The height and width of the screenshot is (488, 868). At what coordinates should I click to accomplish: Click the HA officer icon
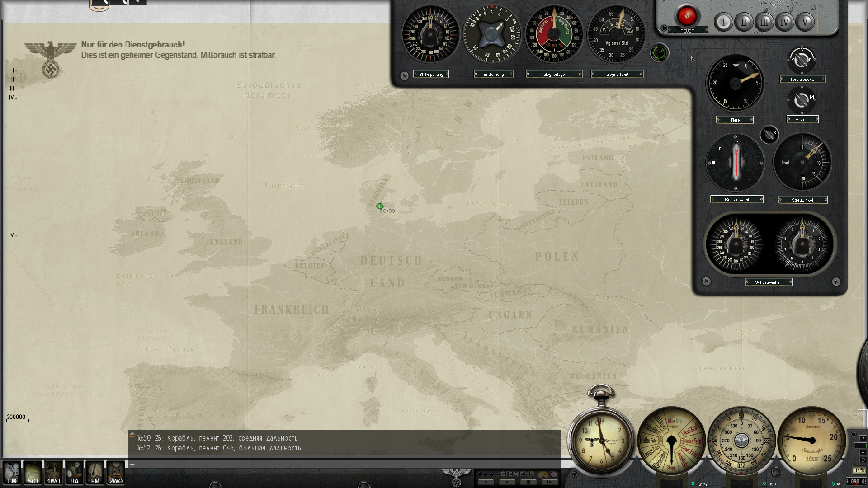click(74, 473)
